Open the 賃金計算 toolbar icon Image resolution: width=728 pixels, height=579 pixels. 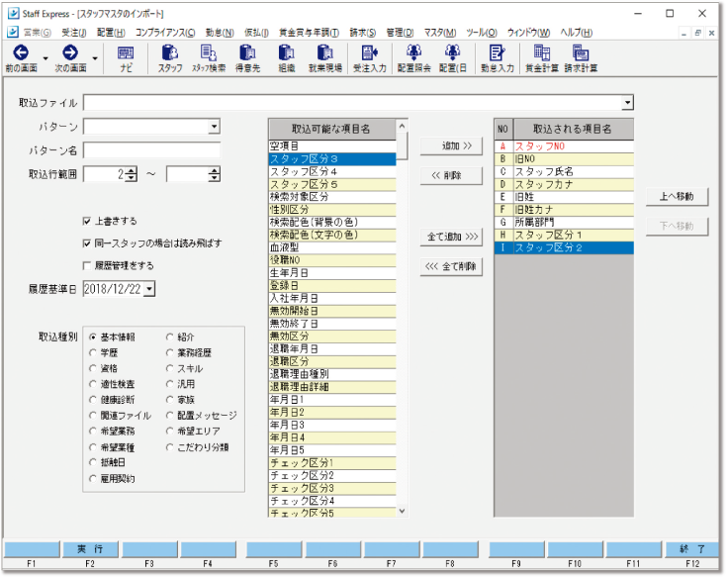click(x=542, y=52)
